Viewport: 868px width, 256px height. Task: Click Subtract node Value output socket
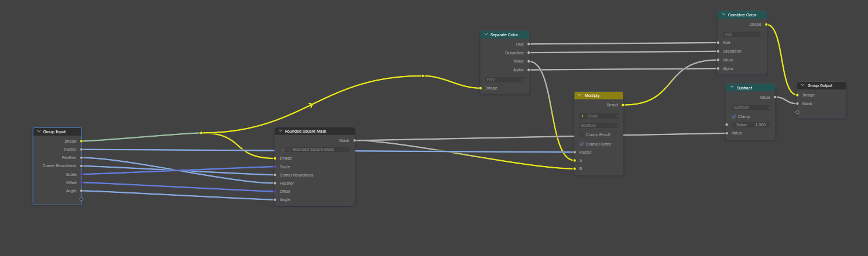pyautogui.click(x=775, y=97)
